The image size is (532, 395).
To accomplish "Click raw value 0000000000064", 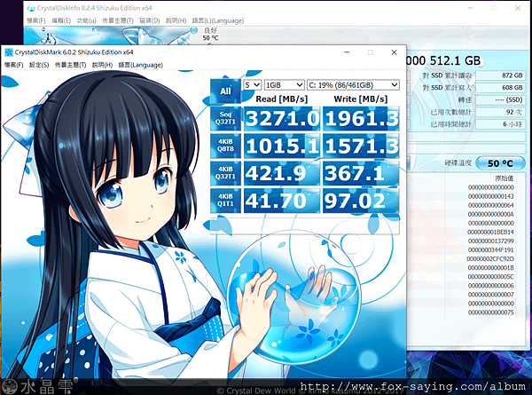I will (x=490, y=205).
